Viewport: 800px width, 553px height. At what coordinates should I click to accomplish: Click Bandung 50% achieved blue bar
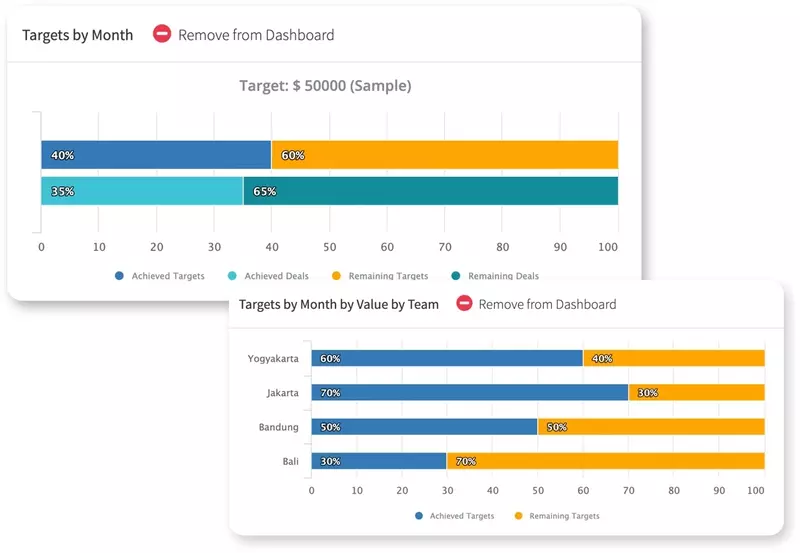tap(424, 426)
